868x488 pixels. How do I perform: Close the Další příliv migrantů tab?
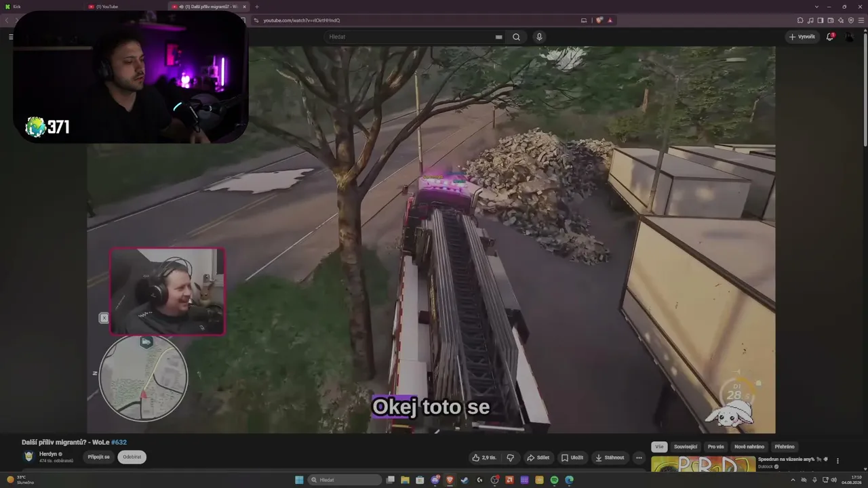(x=245, y=7)
